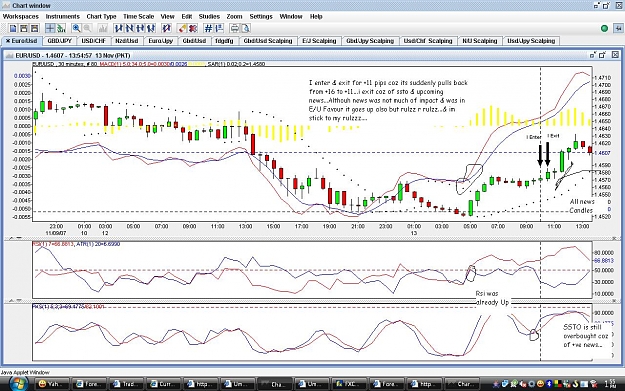This screenshot has height=391, width=625.
Task: Click the green connection status indicator
Action: coord(604,28)
